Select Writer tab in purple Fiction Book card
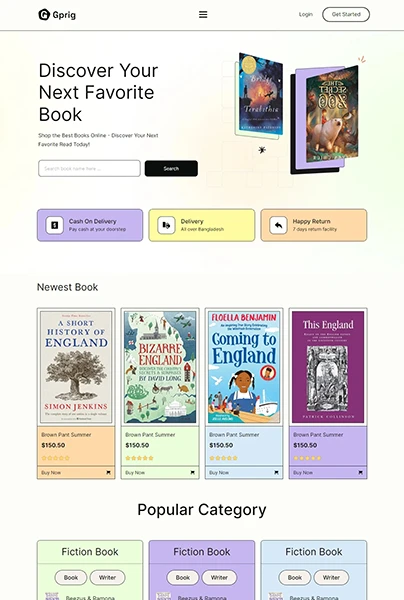Viewport: 404px width, 600px height. [219, 577]
